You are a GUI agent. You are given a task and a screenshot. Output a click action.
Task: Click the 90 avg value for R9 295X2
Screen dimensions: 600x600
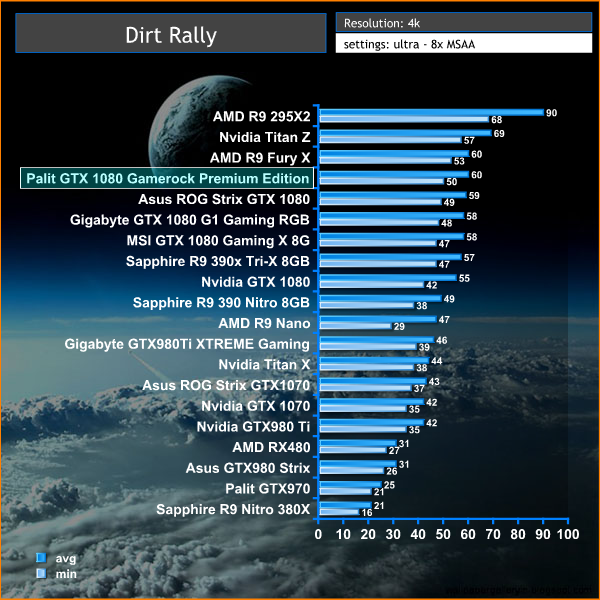tap(551, 113)
